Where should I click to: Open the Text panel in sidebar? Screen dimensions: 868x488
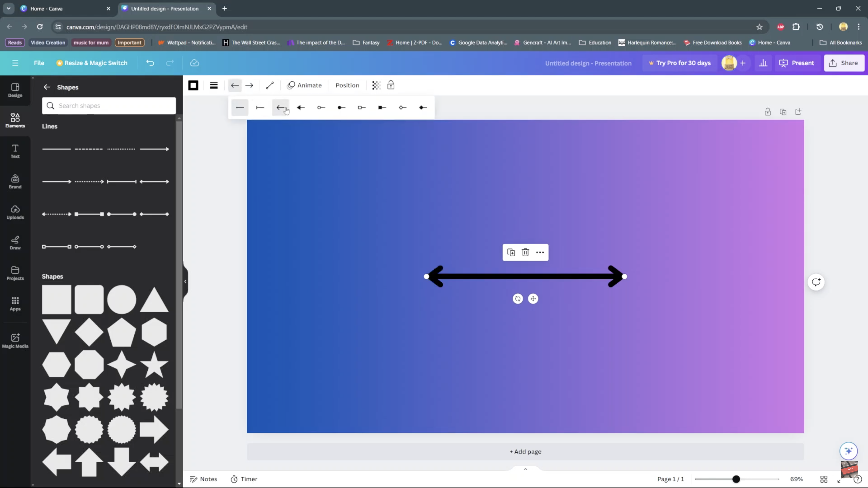pos(15,151)
